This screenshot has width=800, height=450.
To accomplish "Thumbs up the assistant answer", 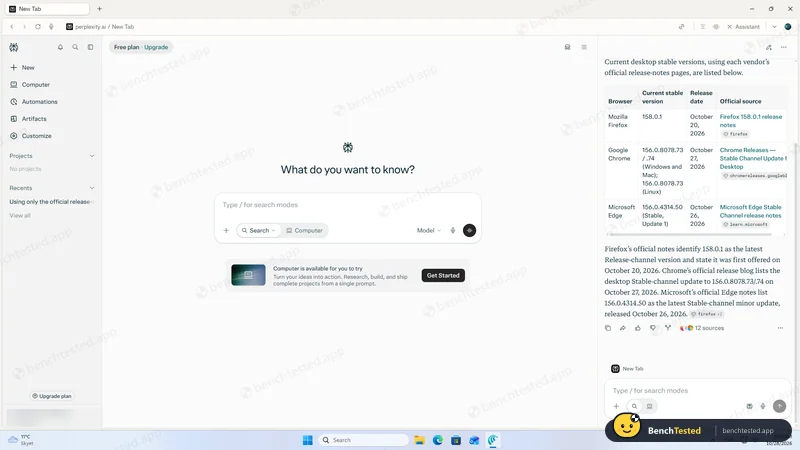I will pos(638,328).
